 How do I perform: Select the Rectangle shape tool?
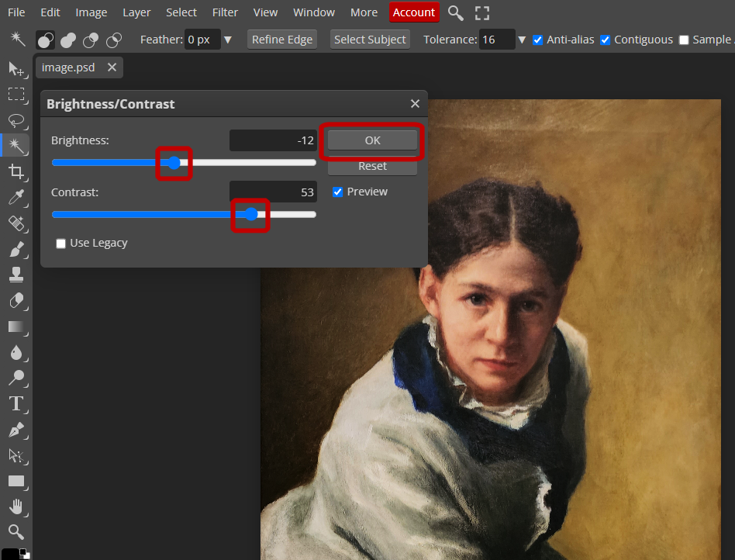tap(16, 481)
